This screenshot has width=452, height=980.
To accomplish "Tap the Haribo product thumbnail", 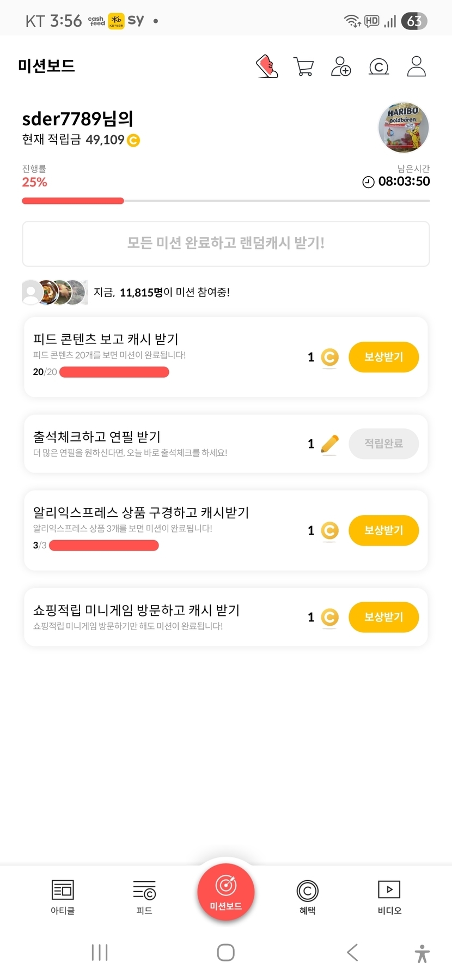I will [404, 128].
